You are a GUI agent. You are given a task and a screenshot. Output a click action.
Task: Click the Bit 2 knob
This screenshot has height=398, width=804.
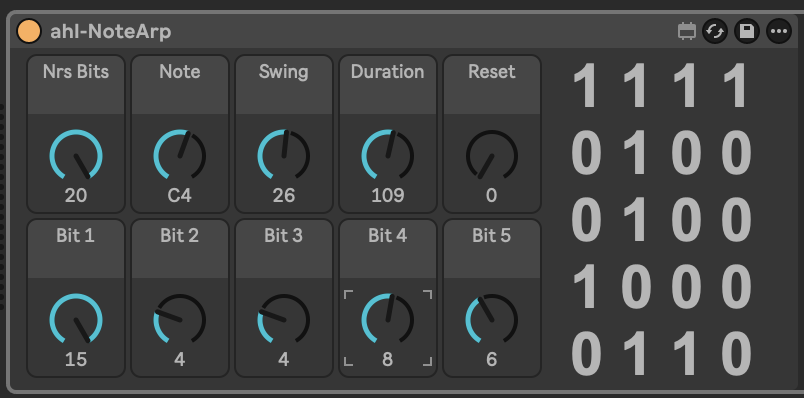tap(179, 319)
